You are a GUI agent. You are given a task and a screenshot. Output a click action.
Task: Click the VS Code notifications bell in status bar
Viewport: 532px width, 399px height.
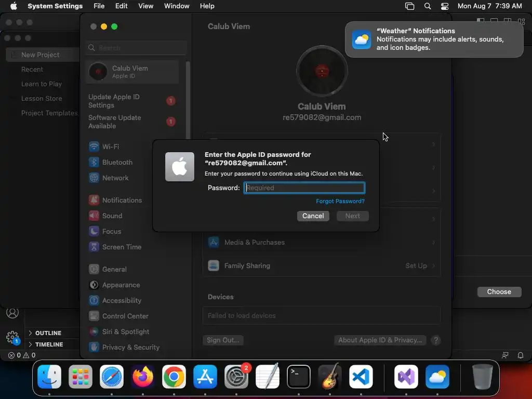point(521,355)
